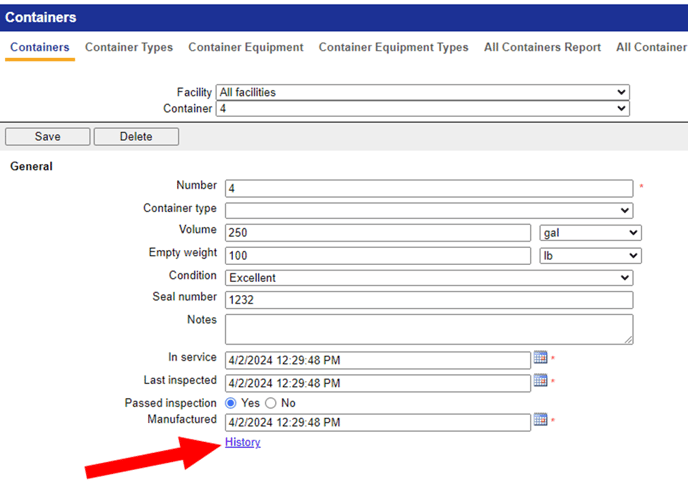The width and height of the screenshot is (688, 503).
Task: Open the Container Equipment Types tab
Action: pos(394,47)
